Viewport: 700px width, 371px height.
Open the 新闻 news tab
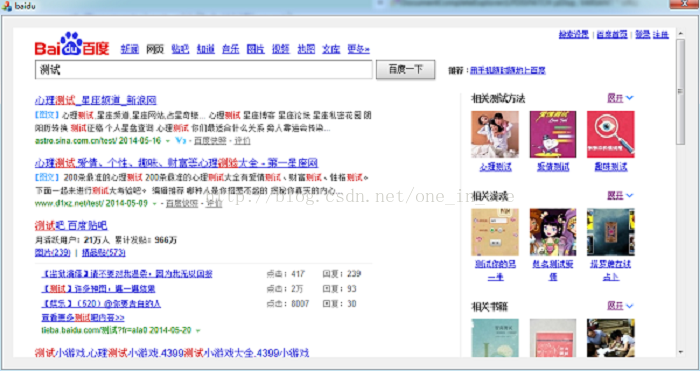click(x=129, y=49)
